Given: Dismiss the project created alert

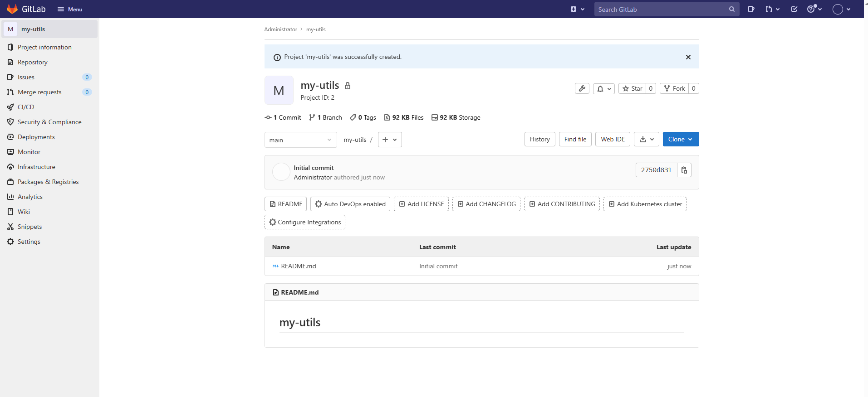Looking at the screenshot, I should 688,57.
